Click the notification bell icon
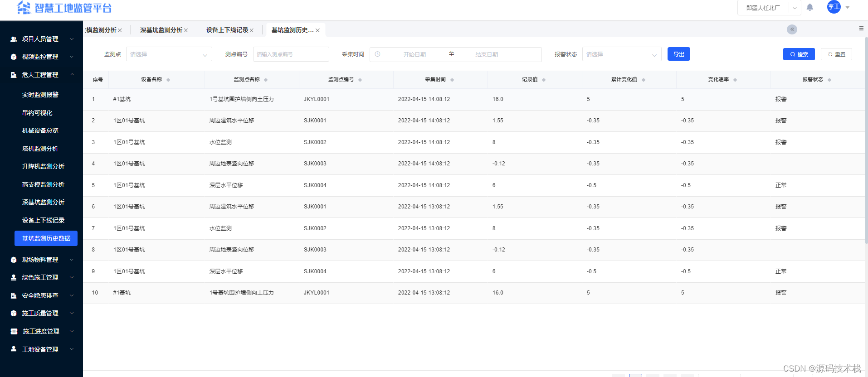This screenshot has width=868, height=377. tap(810, 7)
